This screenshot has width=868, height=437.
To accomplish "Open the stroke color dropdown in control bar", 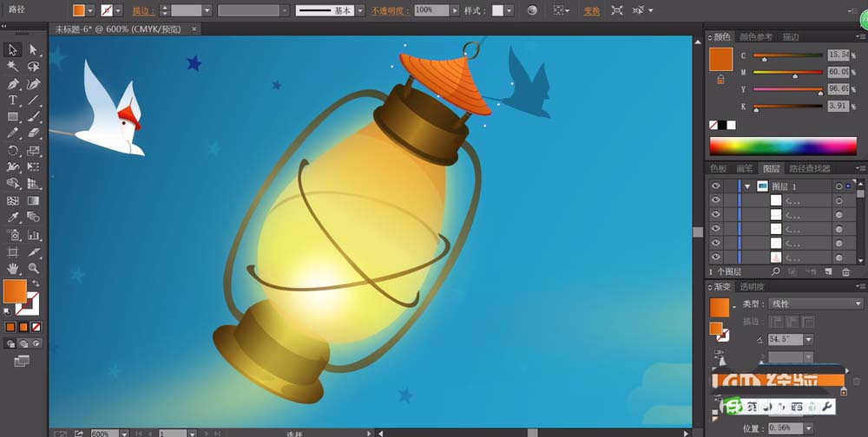I will tap(118, 10).
